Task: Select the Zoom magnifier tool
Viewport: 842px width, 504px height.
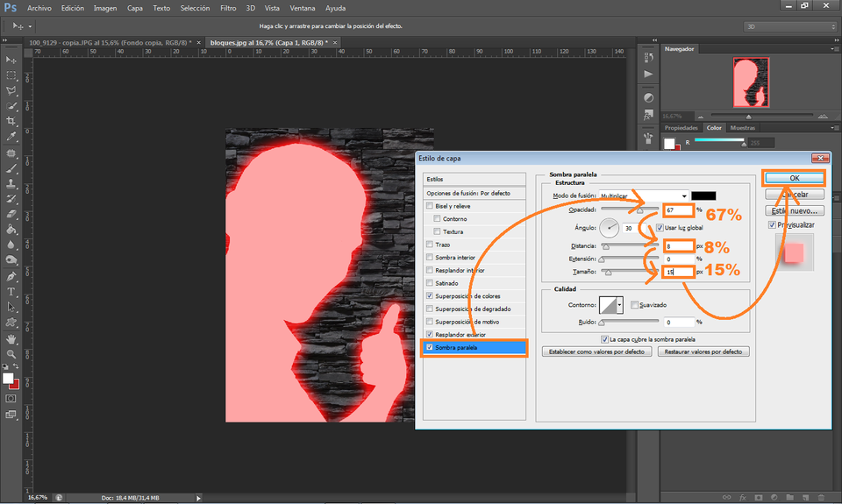Action: (11, 354)
